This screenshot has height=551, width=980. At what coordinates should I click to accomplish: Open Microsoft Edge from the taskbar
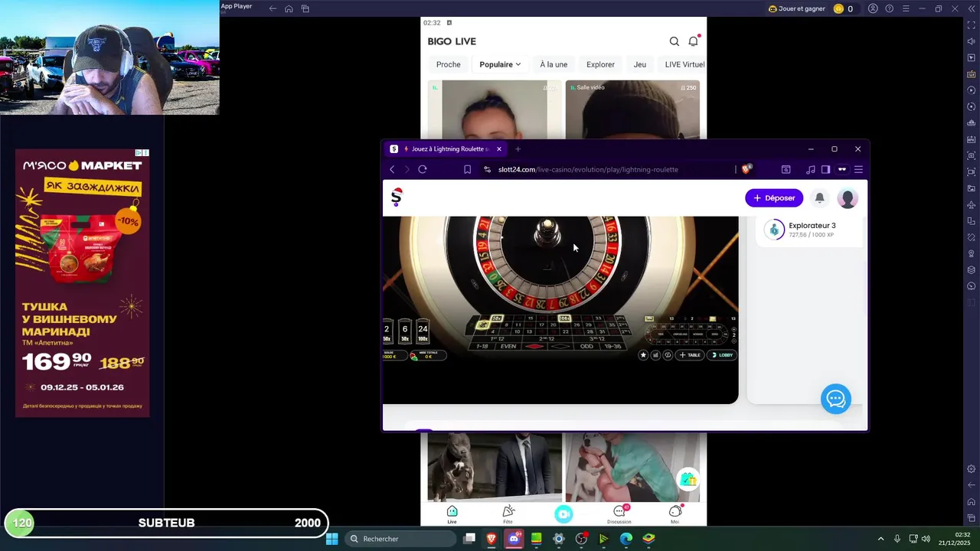(x=626, y=539)
